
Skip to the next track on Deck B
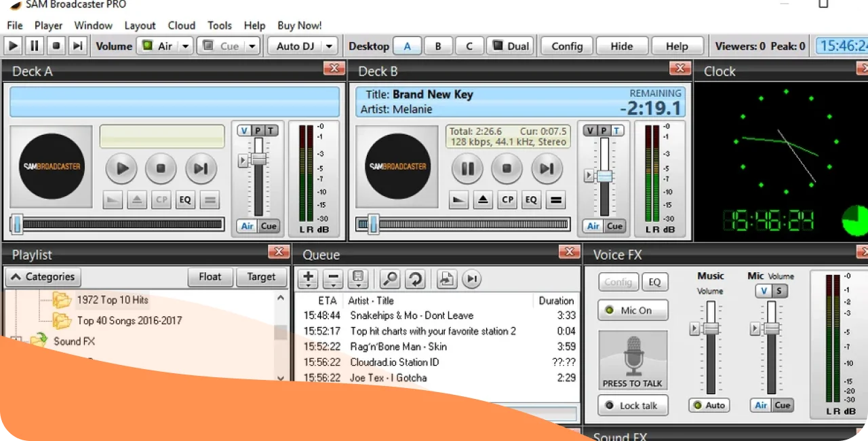point(547,169)
